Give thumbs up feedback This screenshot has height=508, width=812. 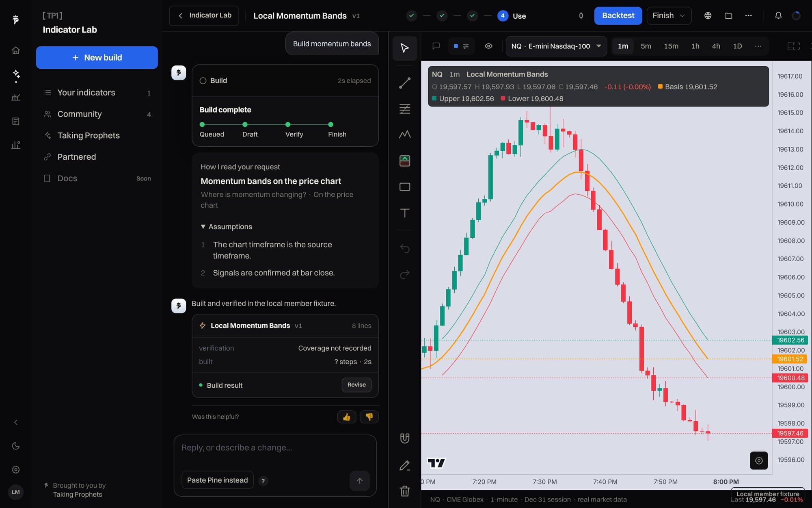346,417
